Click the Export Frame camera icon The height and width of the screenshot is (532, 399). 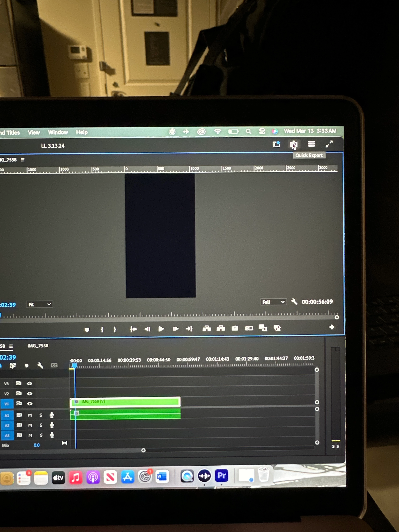pos(235,328)
